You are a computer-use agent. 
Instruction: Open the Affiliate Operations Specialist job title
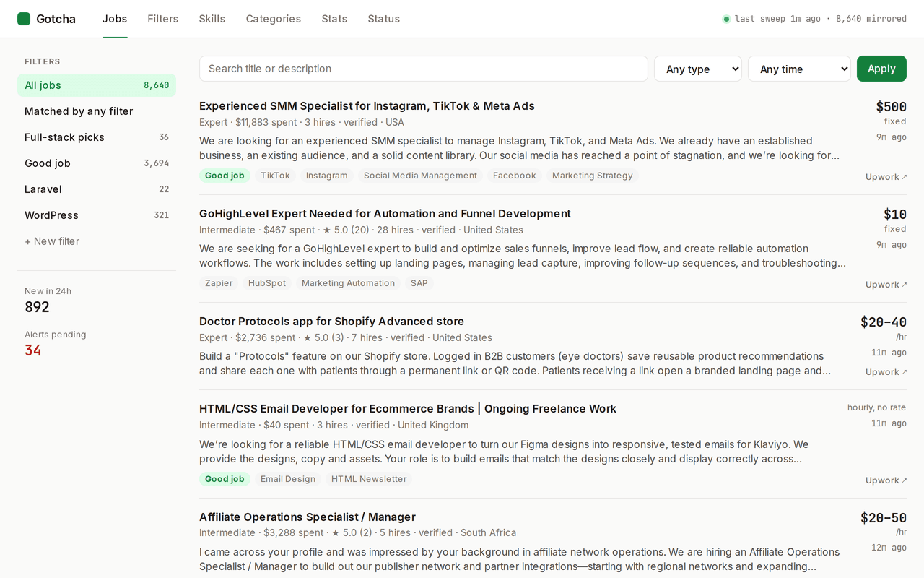308,517
